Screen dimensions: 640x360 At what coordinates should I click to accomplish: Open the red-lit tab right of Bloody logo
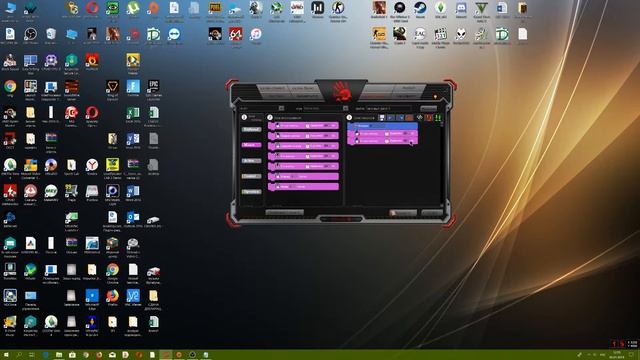tap(374, 96)
